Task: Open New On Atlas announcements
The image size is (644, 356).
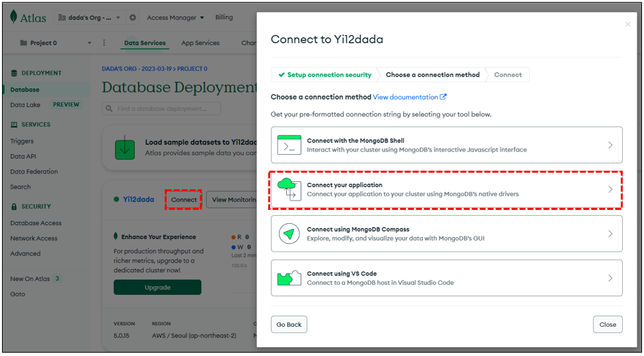Action: 30,279
